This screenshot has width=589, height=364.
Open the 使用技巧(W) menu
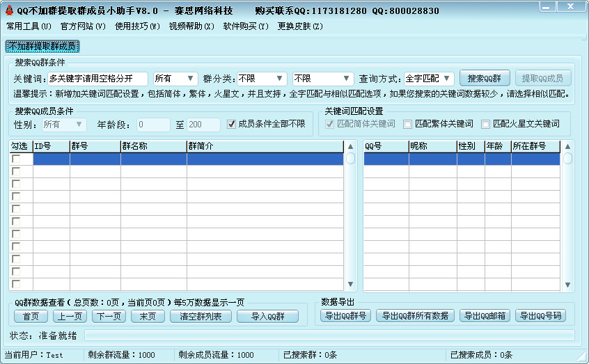(137, 26)
